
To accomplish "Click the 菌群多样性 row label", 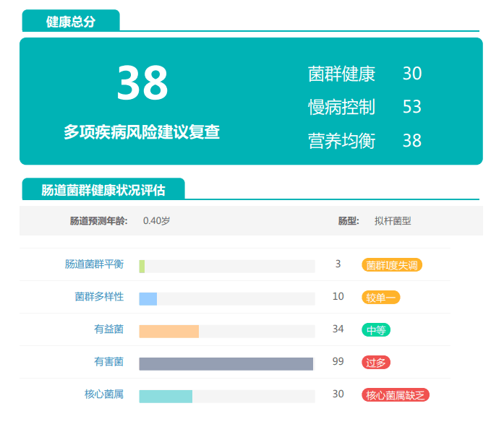I will (x=99, y=297).
